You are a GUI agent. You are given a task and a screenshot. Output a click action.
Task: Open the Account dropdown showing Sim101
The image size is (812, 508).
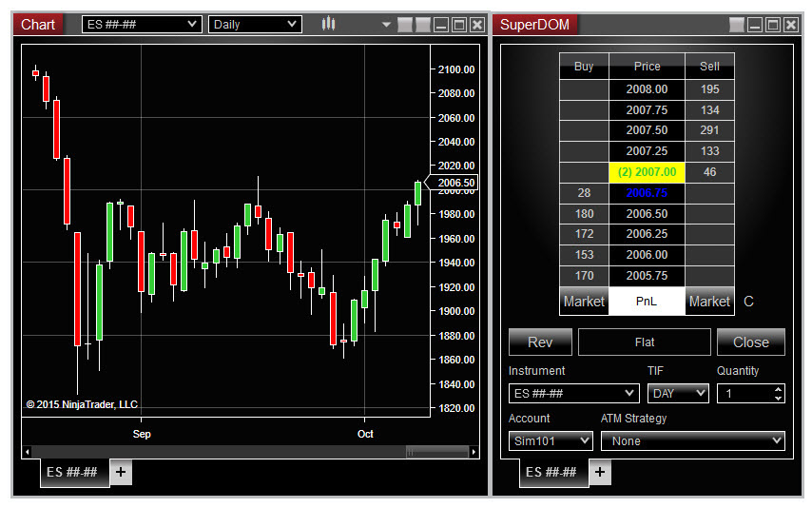[x=551, y=440]
